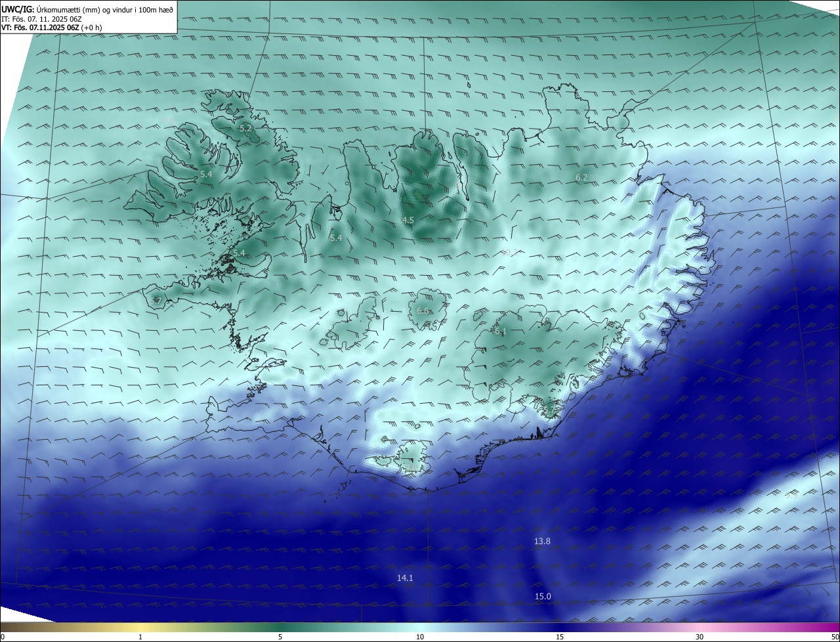This screenshot has width=840, height=642.
Task: Click the '5' tick on the color scale
Action: tap(280, 637)
